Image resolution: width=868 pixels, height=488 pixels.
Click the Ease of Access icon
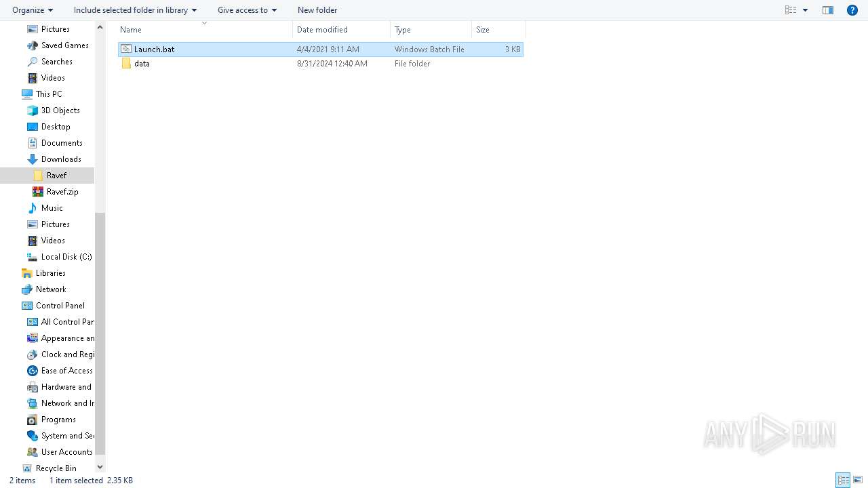[x=32, y=371]
